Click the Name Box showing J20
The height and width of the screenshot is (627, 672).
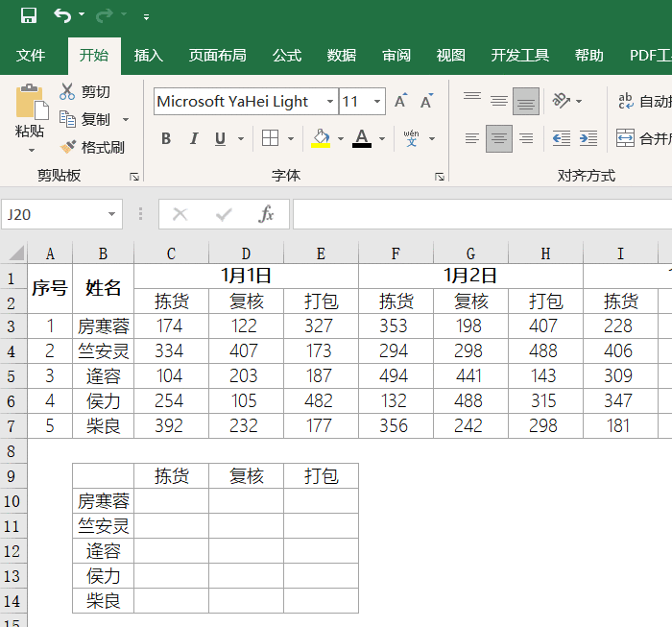click(x=54, y=214)
